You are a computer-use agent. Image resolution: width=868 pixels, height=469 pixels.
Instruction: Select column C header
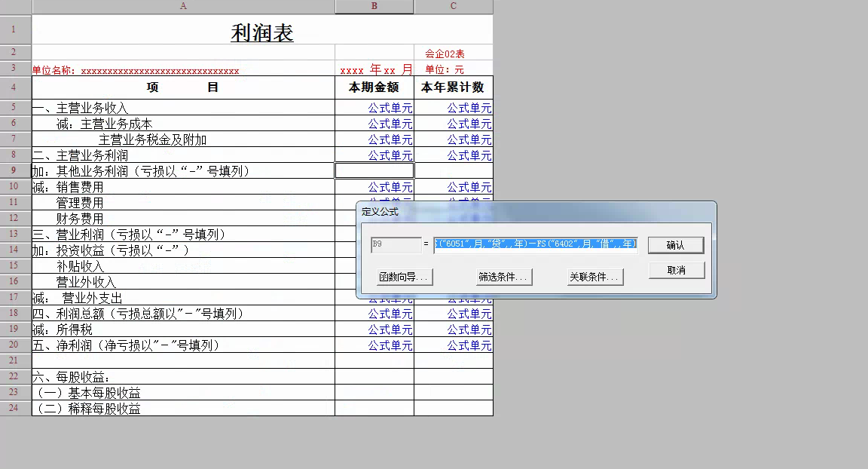click(x=454, y=6)
